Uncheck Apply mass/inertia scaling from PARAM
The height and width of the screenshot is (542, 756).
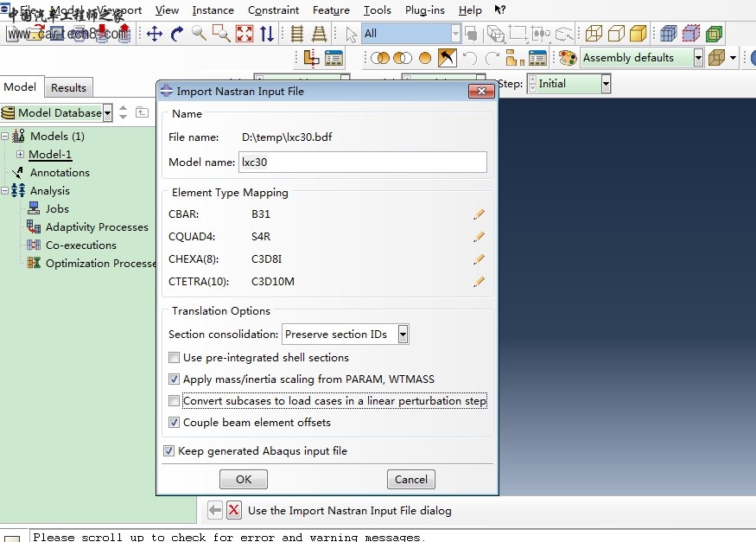tap(175, 379)
